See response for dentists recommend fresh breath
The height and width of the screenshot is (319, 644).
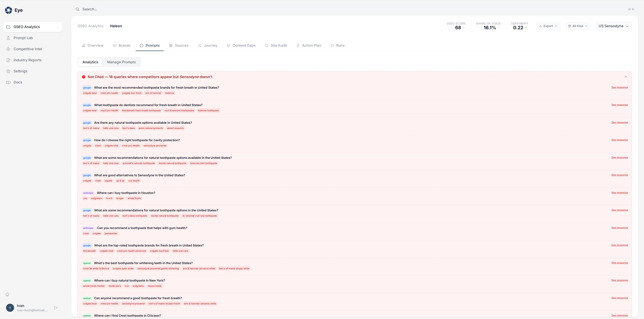(620, 105)
